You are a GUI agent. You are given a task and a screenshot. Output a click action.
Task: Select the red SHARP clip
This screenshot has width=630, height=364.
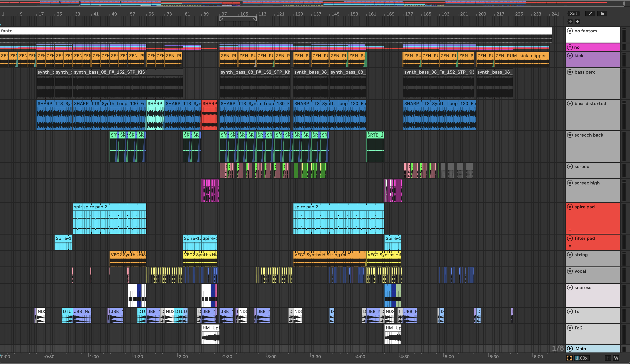pos(209,104)
